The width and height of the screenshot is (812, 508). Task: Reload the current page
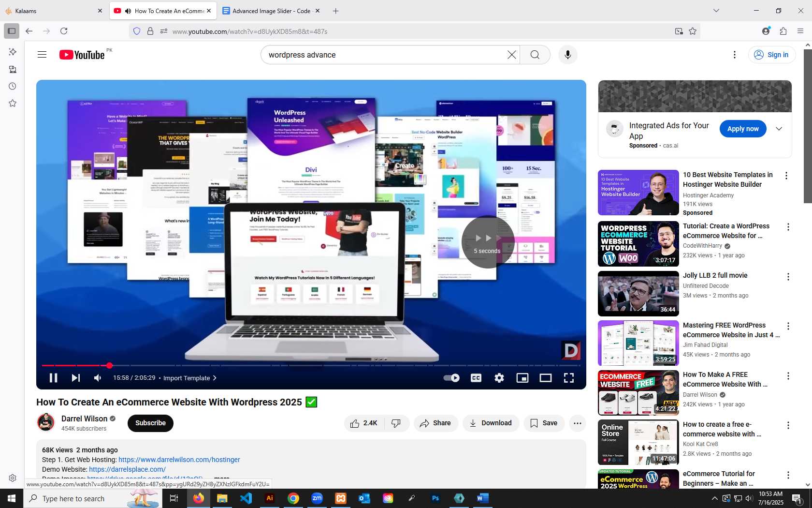coord(64,31)
